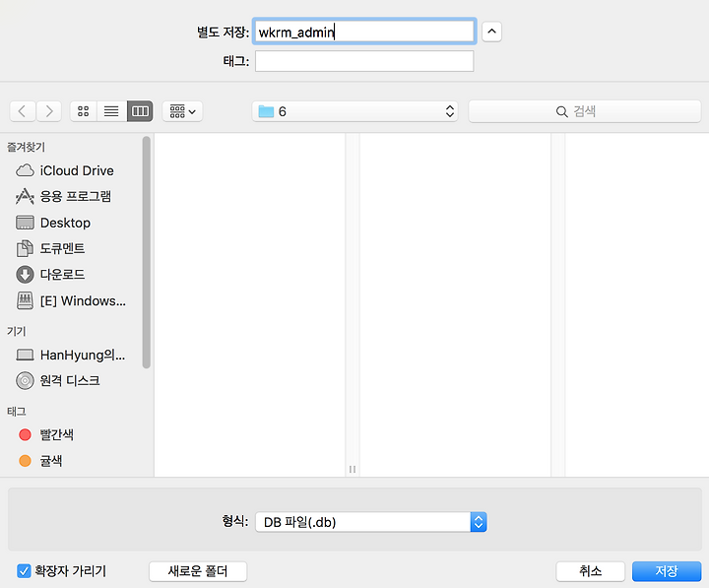Click the Save As filename field
709x588 pixels.
(364, 32)
